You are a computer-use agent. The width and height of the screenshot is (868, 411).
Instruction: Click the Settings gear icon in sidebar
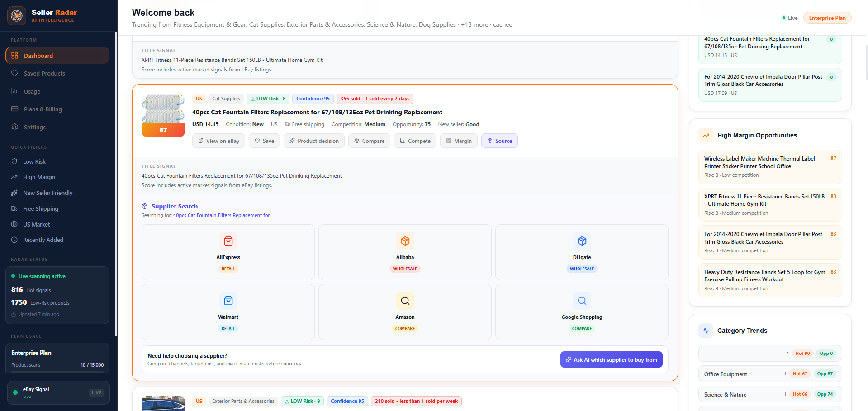coord(14,127)
